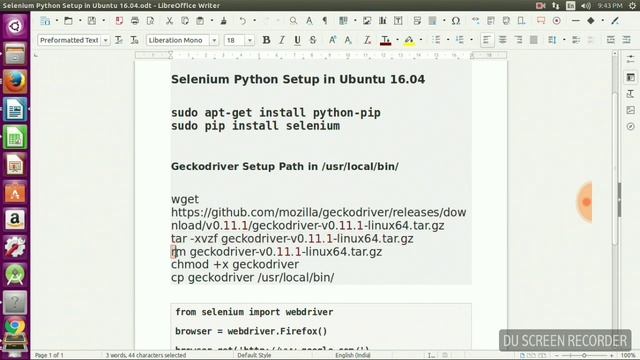Image resolution: width=640 pixels, height=360 pixels.
Task: Insert special character omega
Action: 456,21
